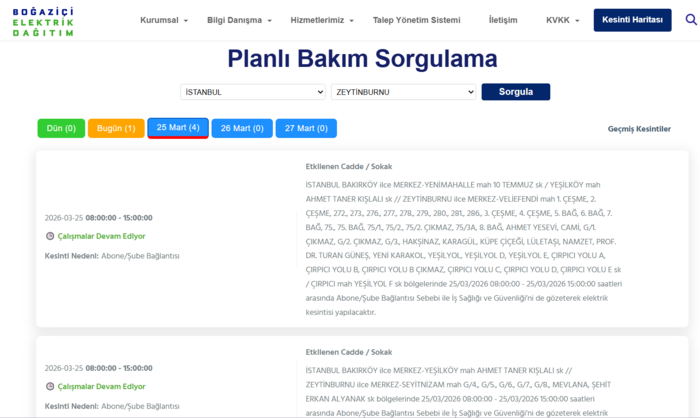
Task: Click clock icon beside first Çalışmalar Devam Ediyor
Action: pos(50,236)
